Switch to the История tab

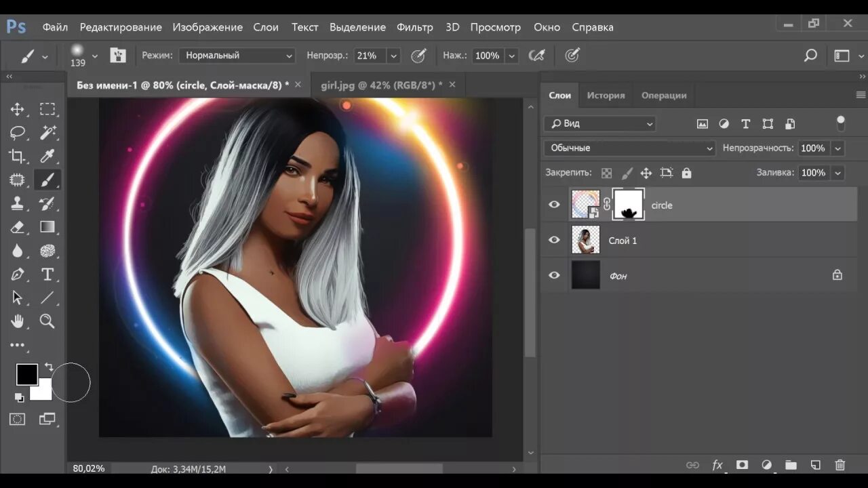pos(606,96)
